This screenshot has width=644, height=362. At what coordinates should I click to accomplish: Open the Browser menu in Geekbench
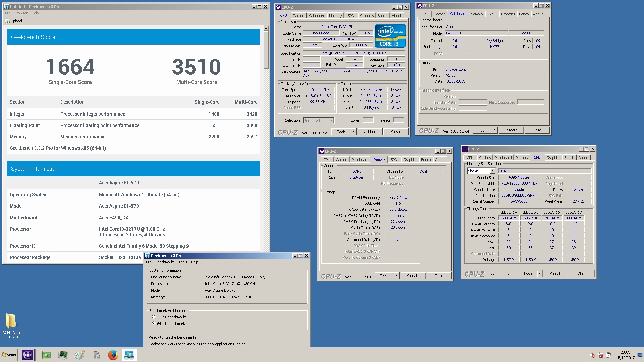pyautogui.click(x=21, y=13)
